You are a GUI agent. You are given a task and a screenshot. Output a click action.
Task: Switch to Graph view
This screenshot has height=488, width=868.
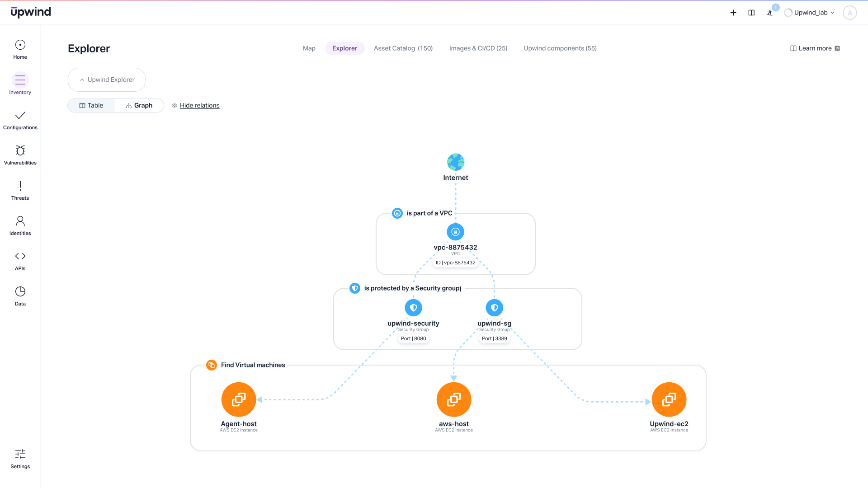139,105
